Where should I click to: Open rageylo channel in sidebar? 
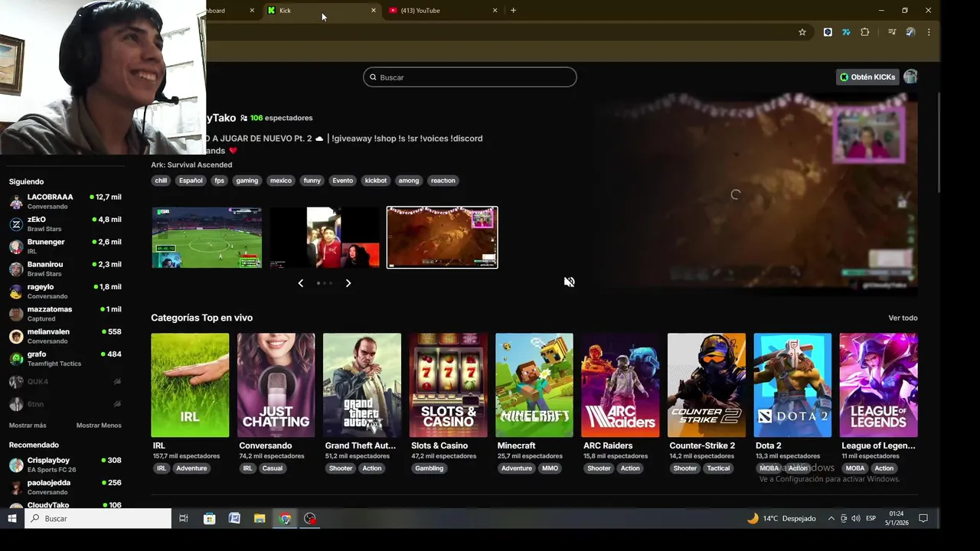65,291
